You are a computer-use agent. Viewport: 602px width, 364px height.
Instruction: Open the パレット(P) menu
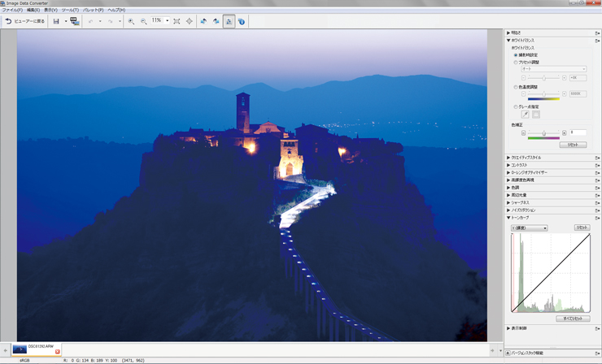pos(94,10)
